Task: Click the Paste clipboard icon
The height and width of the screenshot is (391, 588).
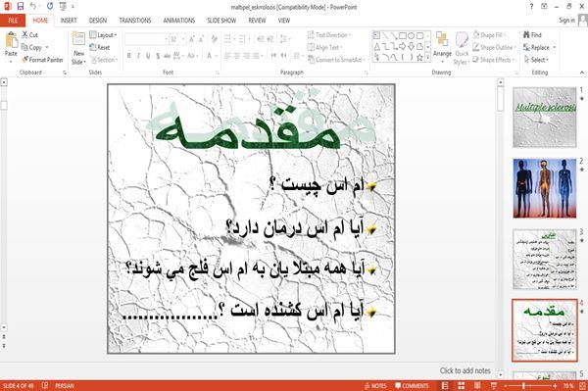Action: 11,40
